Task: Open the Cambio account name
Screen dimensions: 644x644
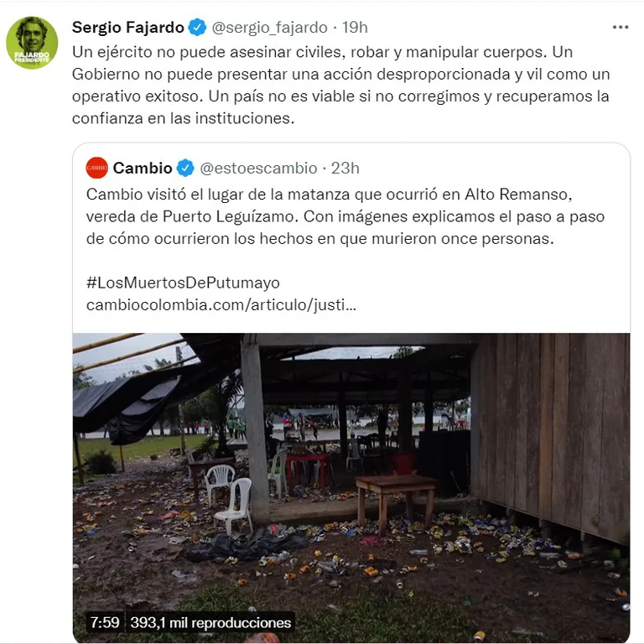Action: point(142,168)
